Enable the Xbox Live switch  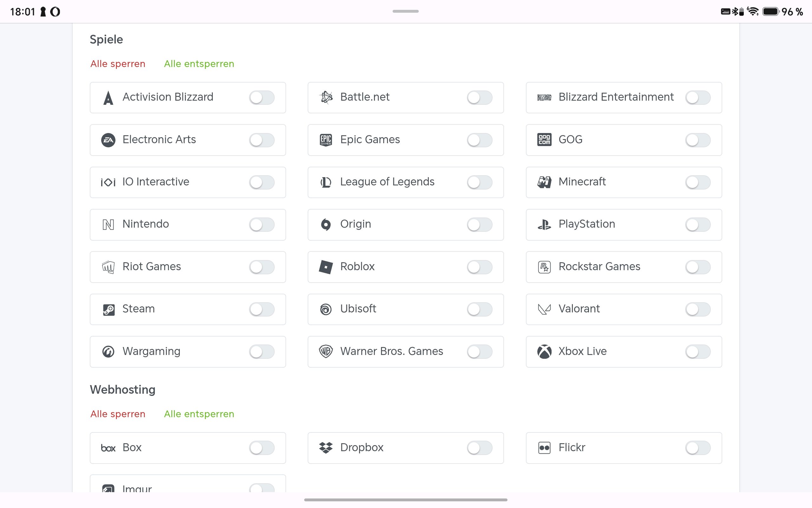pyautogui.click(x=698, y=352)
